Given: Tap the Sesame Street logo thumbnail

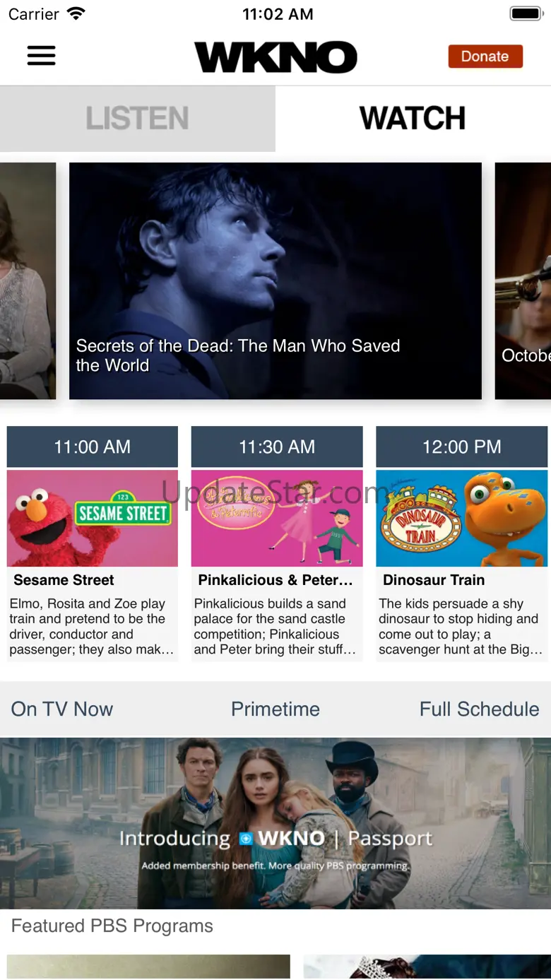Looking at the screenshot, I should tap(93, 518).
